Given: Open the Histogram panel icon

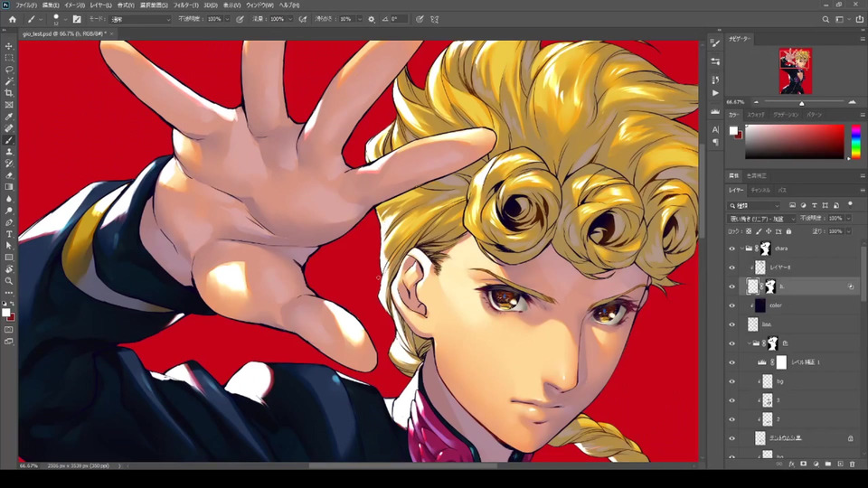Looking at the screenshot, I should pos(715,111).
